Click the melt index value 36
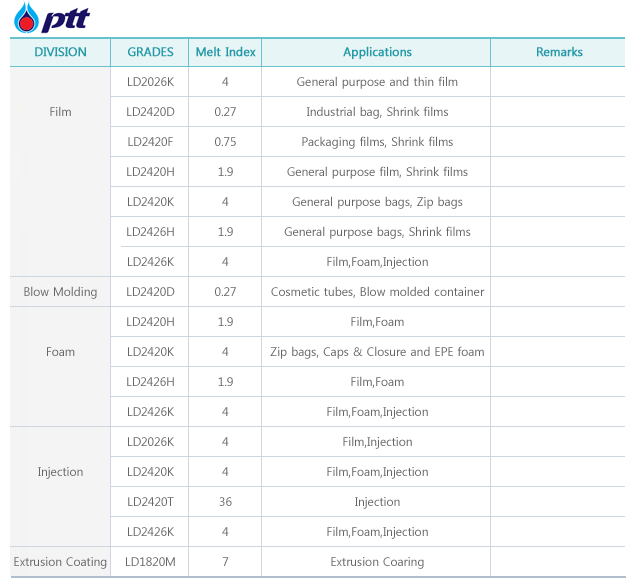Viewport: 637px width, 584px height. tap(225, 502)
